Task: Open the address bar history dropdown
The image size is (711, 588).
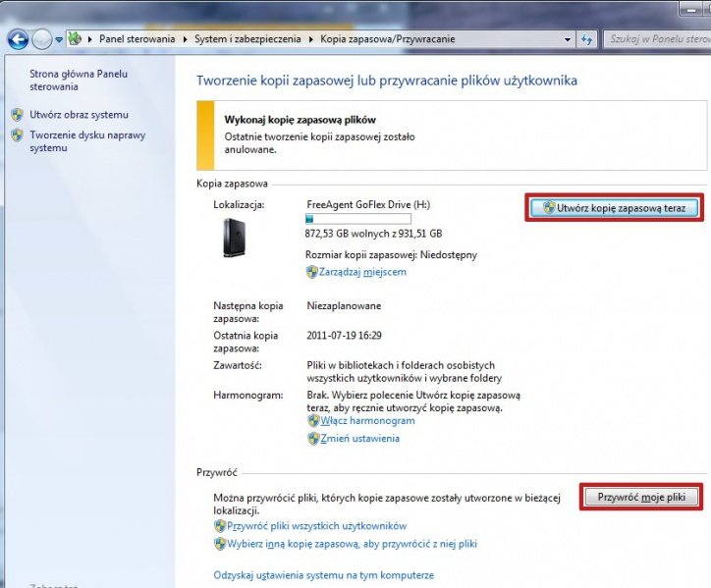Action: 567,39
